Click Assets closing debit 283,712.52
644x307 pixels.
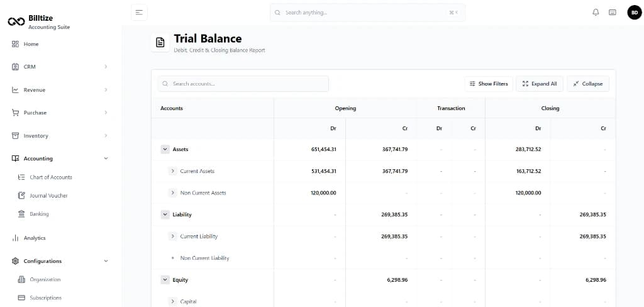[528, 149]
